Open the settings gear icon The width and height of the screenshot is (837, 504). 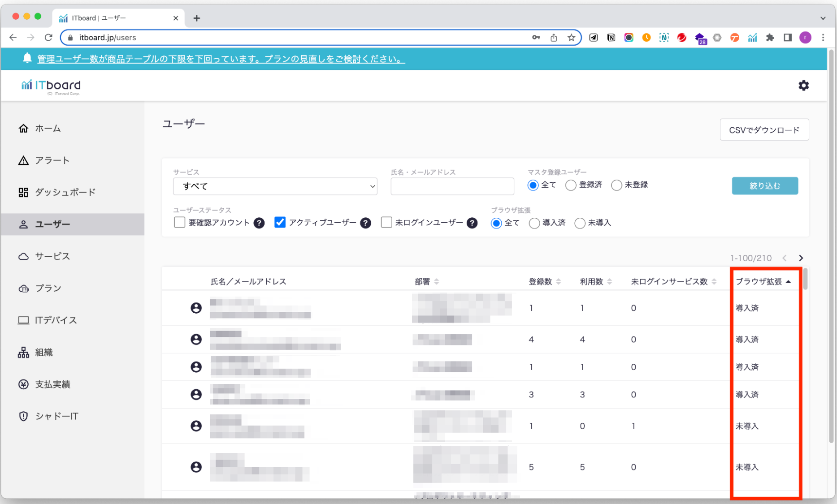[803, 86]
